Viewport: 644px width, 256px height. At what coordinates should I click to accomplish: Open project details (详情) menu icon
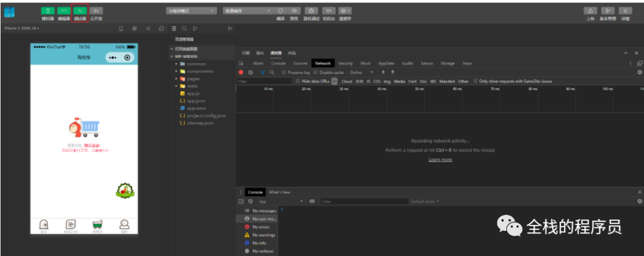(625, 11)
